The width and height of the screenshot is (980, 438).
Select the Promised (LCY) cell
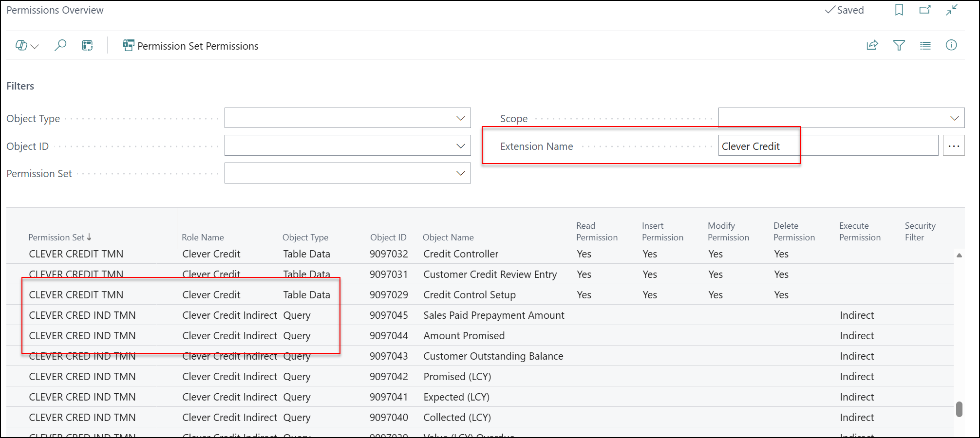coord(457,376)
